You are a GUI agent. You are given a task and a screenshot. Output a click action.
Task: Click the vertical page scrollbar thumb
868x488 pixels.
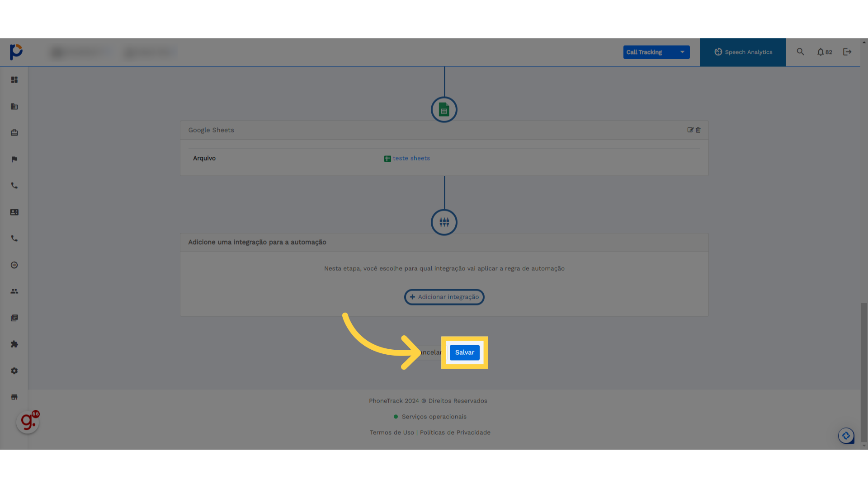pyautogui.click(x=864, y=372)
